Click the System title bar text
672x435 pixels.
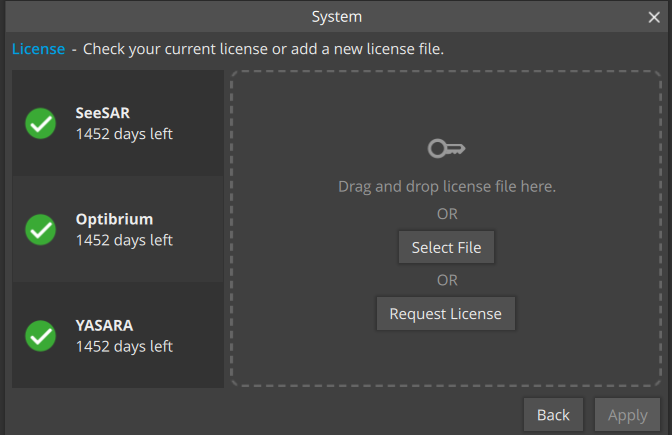point(336,16)
